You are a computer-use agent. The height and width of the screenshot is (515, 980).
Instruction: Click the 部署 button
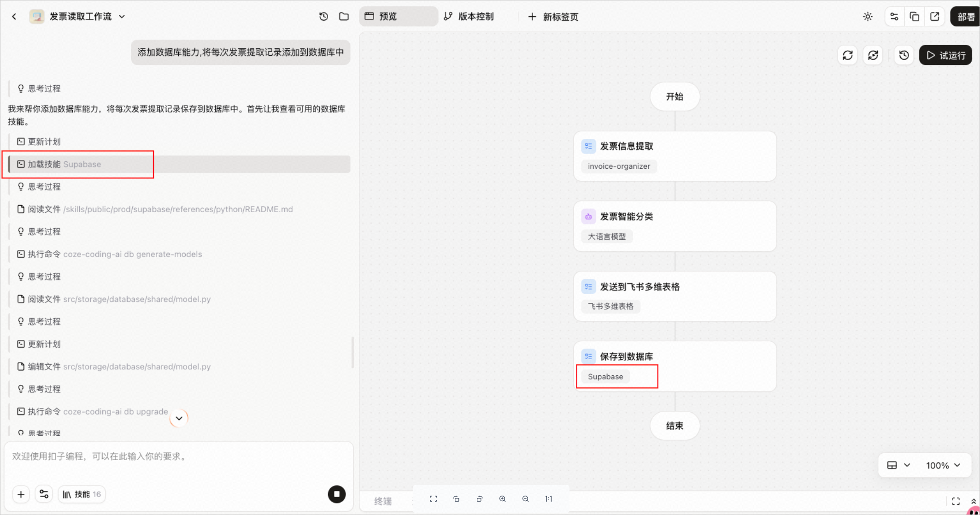[x=965, y=17]
